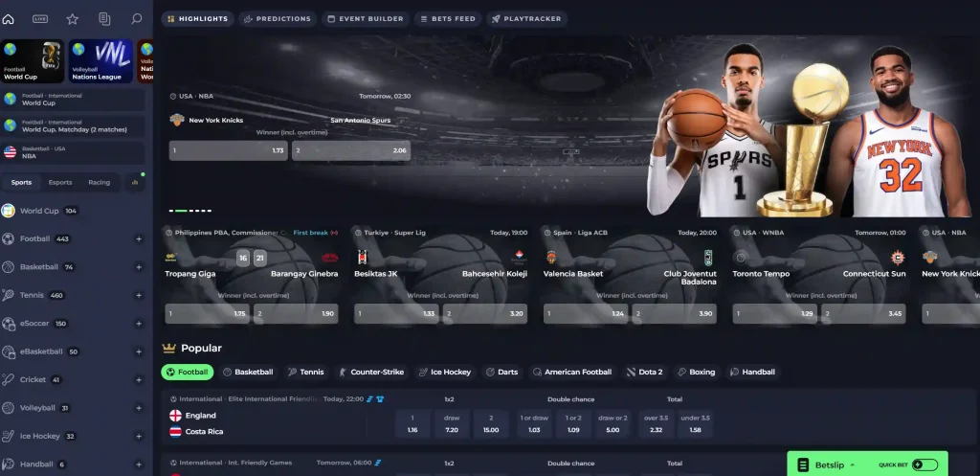The image size is (980, 476).
Task: Bet on Knicks at 1.73
Action: pos(228,150)
